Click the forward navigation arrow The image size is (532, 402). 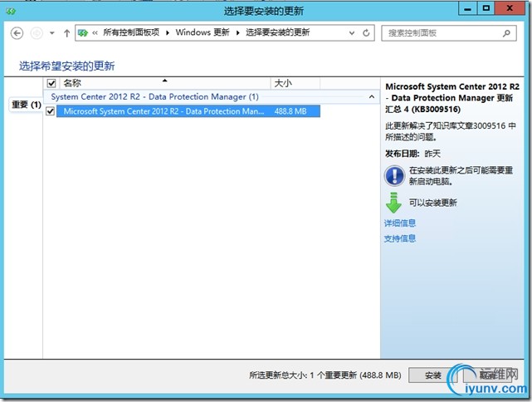(37, 33)
